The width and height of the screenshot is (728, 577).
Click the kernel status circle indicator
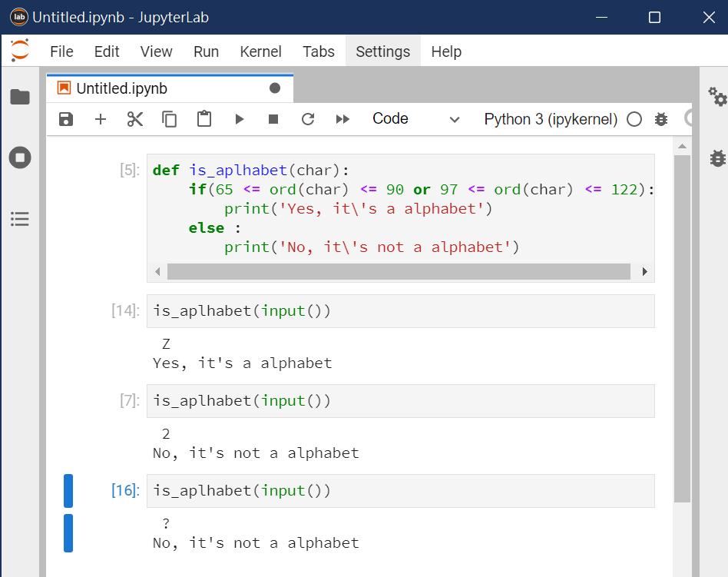coord(634,119)
